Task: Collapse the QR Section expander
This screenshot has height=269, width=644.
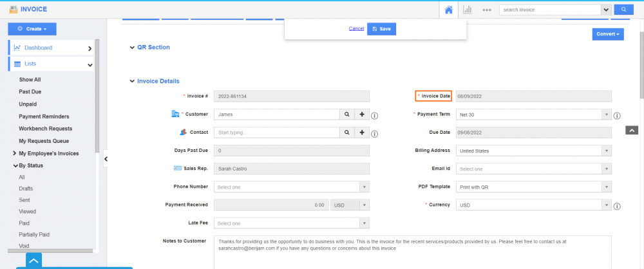Action: (x=132, y=48)
